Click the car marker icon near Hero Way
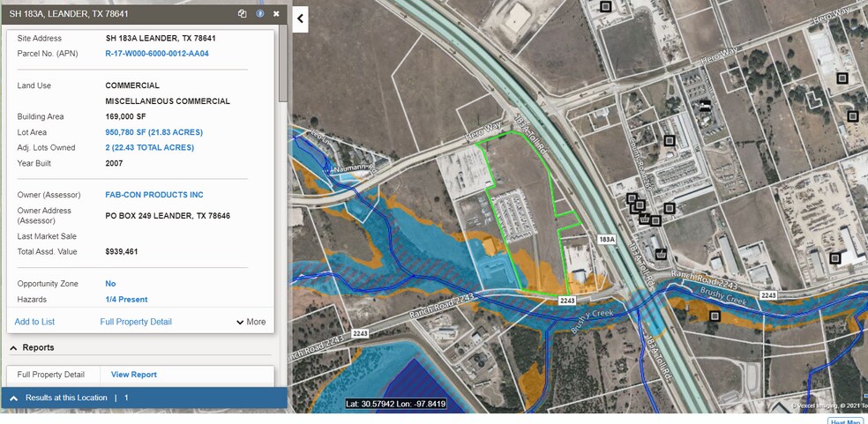Screen dimensions: 868x424 click(704, 106)
